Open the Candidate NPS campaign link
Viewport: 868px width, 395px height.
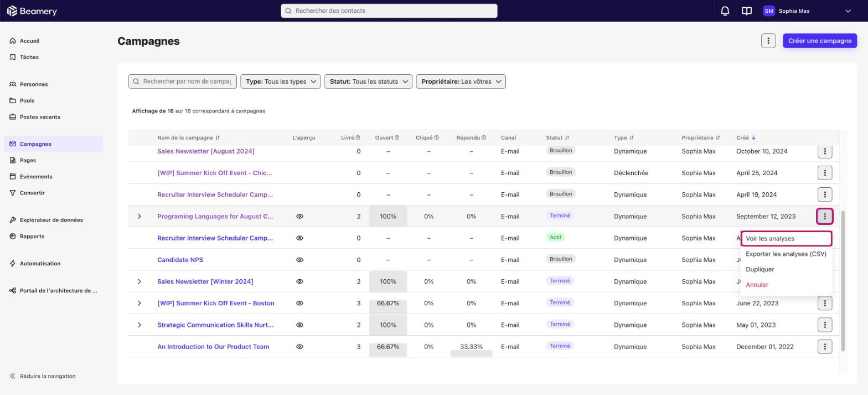180,260
